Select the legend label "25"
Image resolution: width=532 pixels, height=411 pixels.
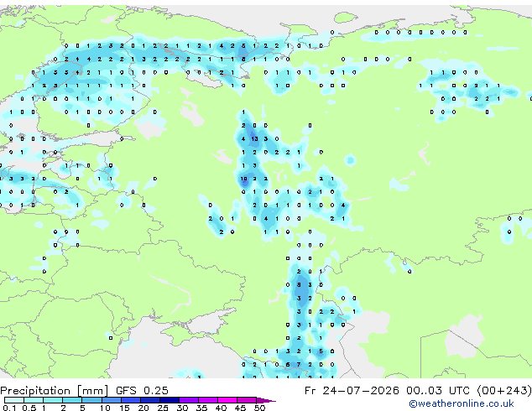(x=163, y=408)
